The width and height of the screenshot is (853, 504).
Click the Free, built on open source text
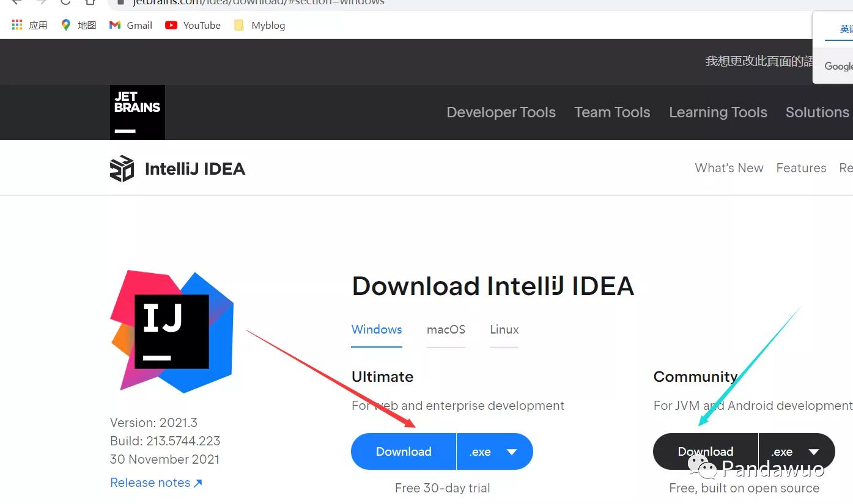[744, 488]
